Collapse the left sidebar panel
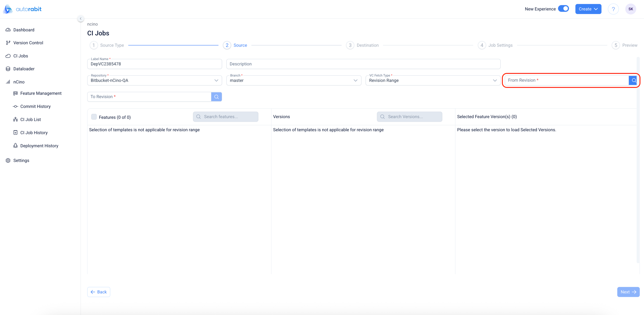This screenshot has width=644, height=315. (80, 19)
